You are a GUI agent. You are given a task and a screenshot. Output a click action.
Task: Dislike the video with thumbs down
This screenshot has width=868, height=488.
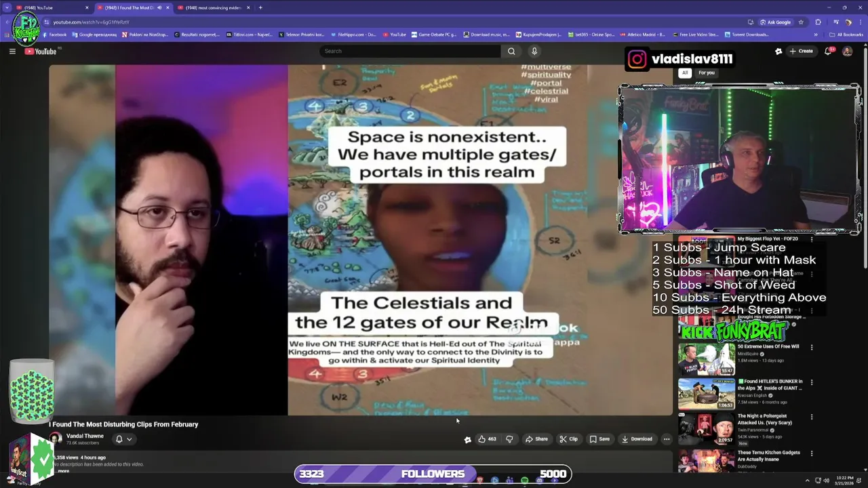click(509, 439)
